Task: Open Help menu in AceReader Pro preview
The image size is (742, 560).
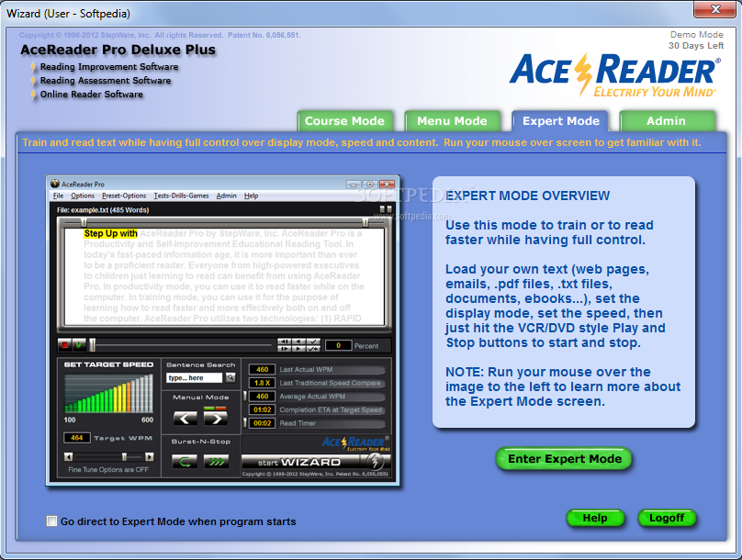Action: click(252, 196)
